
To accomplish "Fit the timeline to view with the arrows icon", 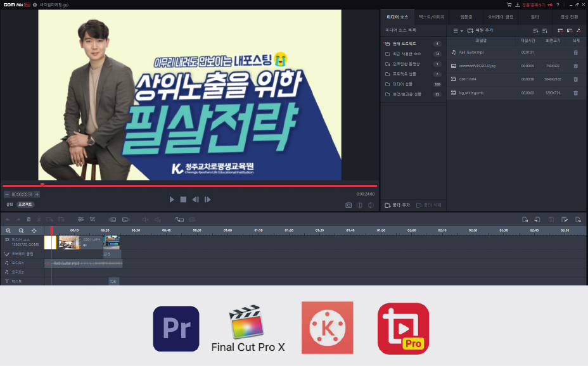I will click(x=34, y=230).
